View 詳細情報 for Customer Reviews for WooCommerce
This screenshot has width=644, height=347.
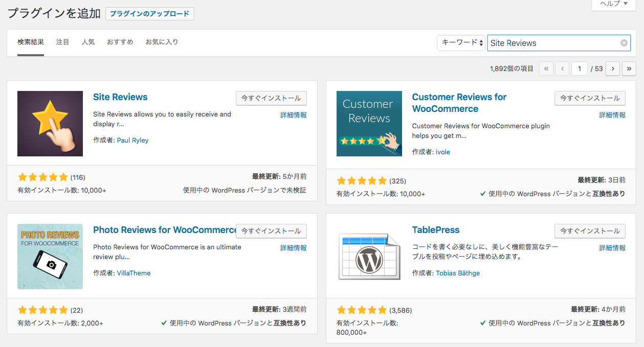pyautogui.click(x=612, y=115)
